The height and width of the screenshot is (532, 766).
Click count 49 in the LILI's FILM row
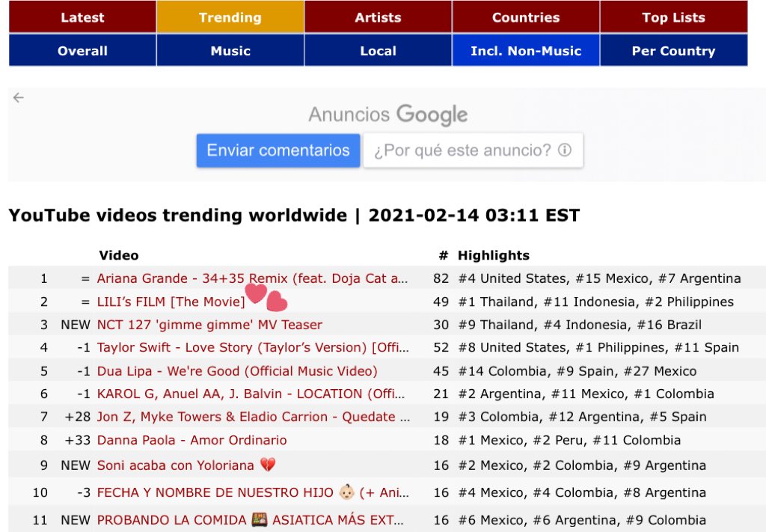click(x=441, y=302)
